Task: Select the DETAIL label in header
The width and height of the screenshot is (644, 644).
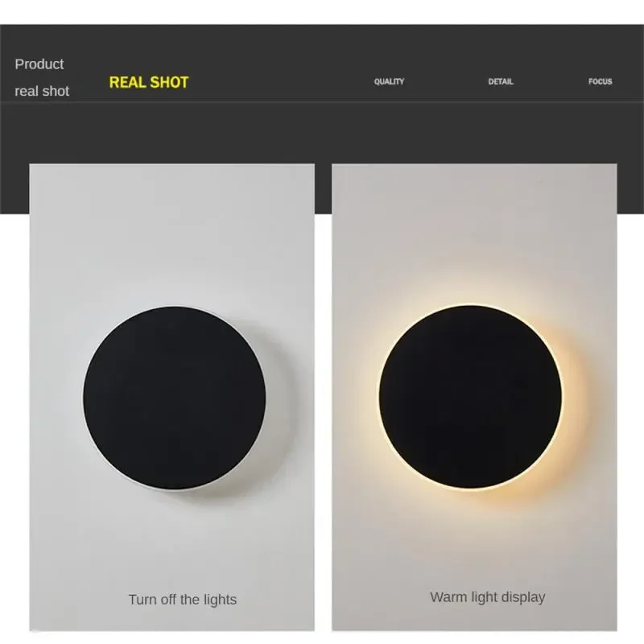Action: pos(501,81)
